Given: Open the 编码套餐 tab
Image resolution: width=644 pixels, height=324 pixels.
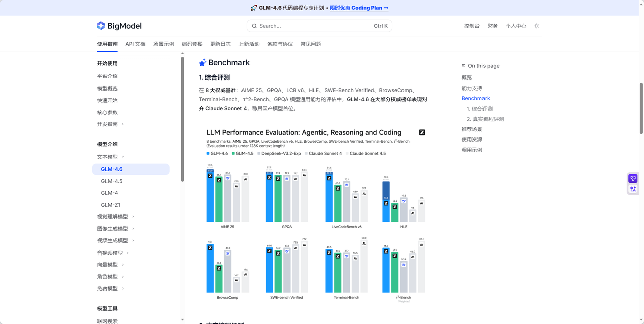Looking at the screenshot, I should tap(192, 44).
